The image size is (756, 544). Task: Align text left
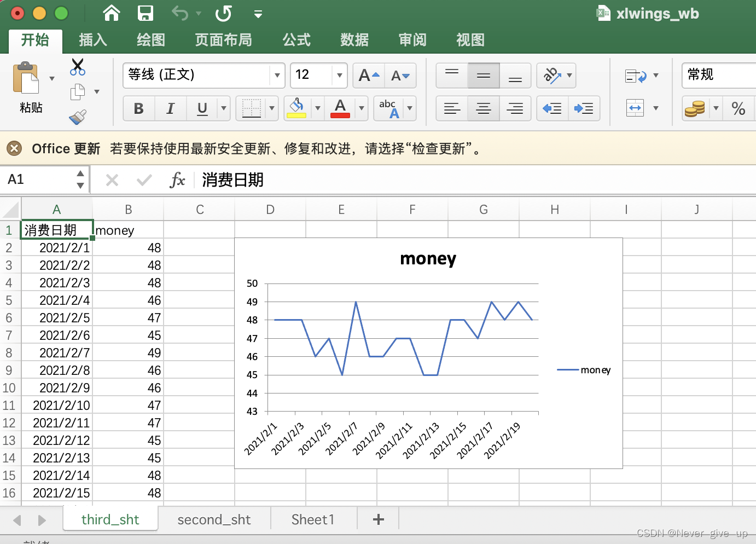click(452, 108)
